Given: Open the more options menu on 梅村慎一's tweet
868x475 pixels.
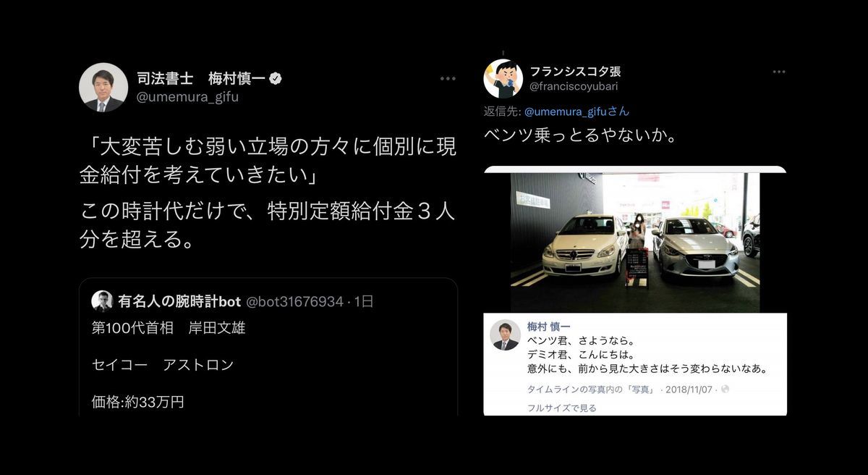Looking at the screenshot, I should (448, 78).
